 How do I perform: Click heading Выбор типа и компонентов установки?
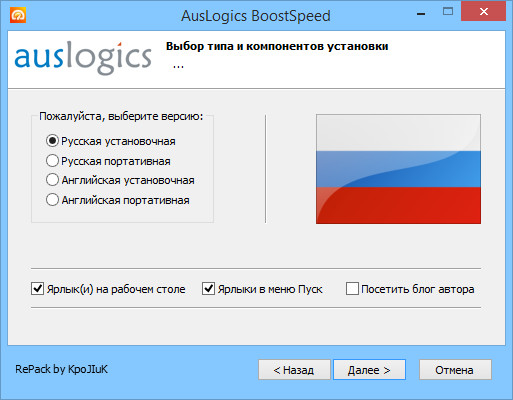277,46
